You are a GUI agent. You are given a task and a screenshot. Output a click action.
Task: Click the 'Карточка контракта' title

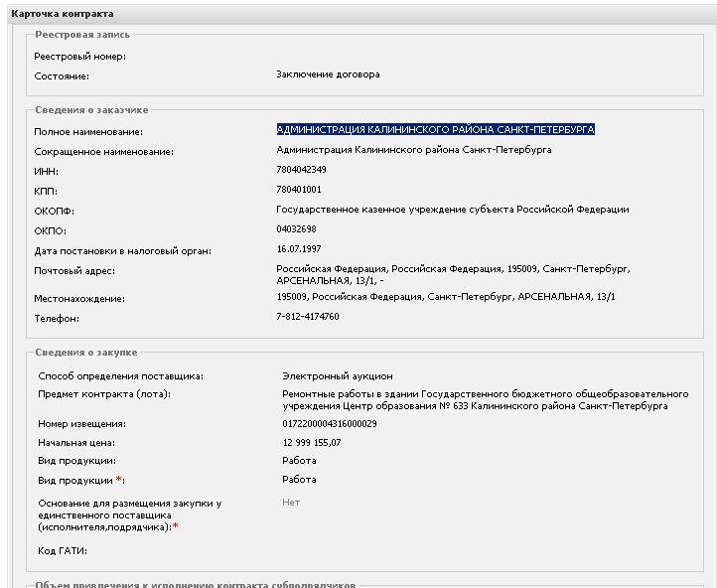63,14
